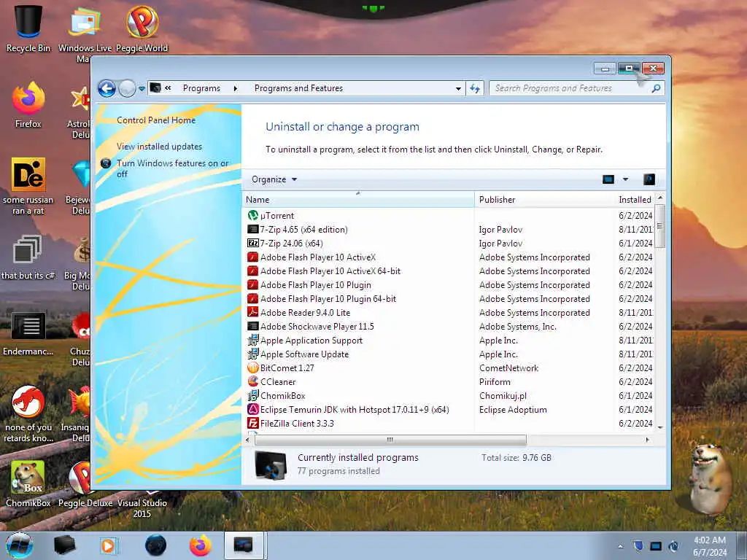The width and height of the screenshot is (747, 560).
Task: Select the Eclipse Temurin JDK icon
Action: (253, 409)
